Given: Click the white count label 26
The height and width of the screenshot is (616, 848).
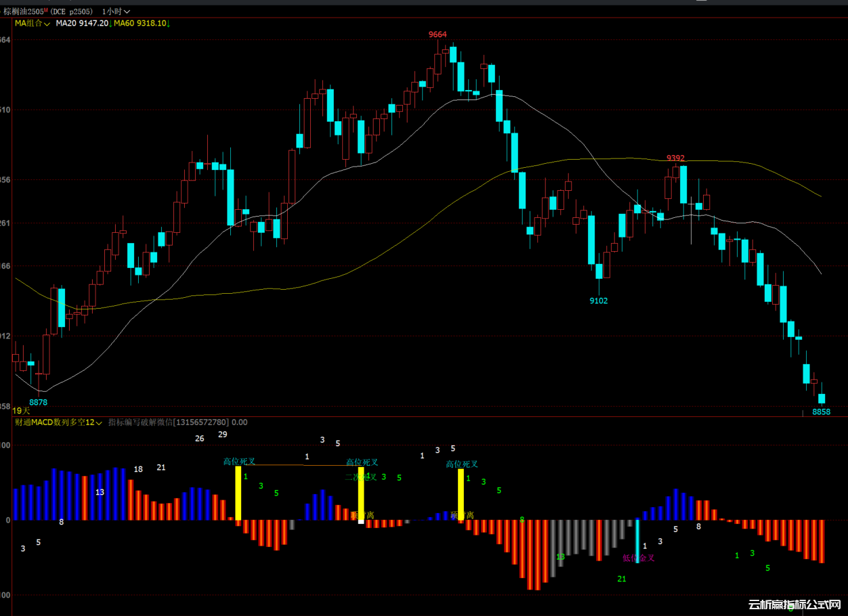Looking at the screenshot, I should [x=199, y=439].
